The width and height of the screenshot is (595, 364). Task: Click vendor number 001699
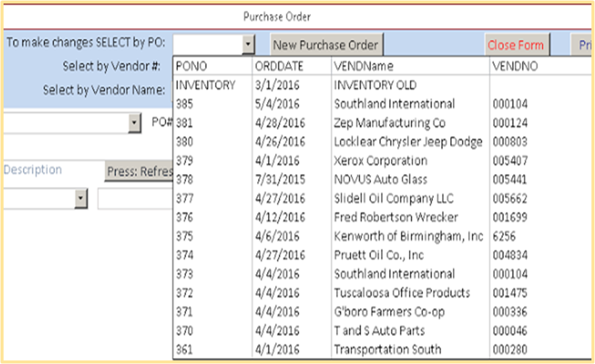pos(510,217)
